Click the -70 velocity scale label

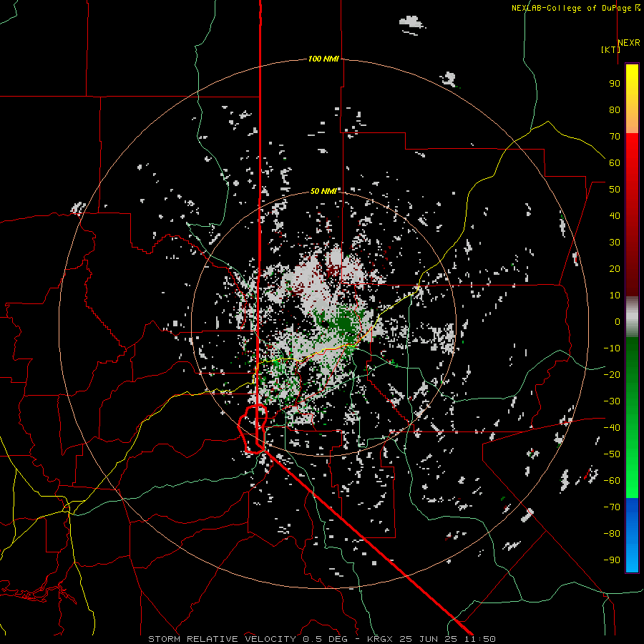tap(612, 507)
